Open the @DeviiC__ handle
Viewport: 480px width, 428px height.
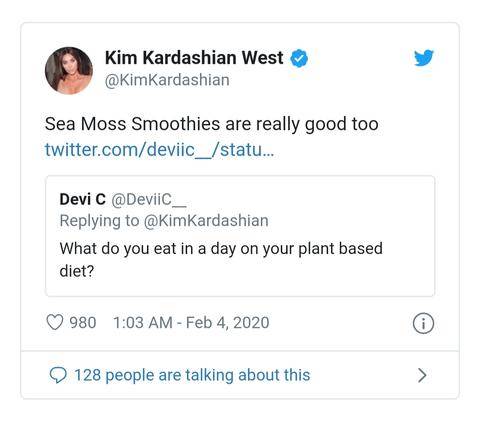pyautogui.click(x=149, y=200)
